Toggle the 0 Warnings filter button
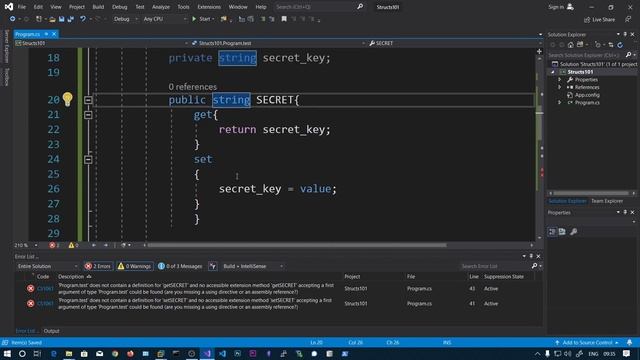 [x=135, y=267]
